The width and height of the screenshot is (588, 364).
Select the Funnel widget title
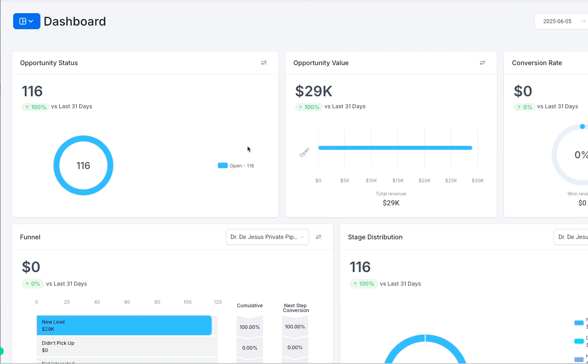coord(30,237)
